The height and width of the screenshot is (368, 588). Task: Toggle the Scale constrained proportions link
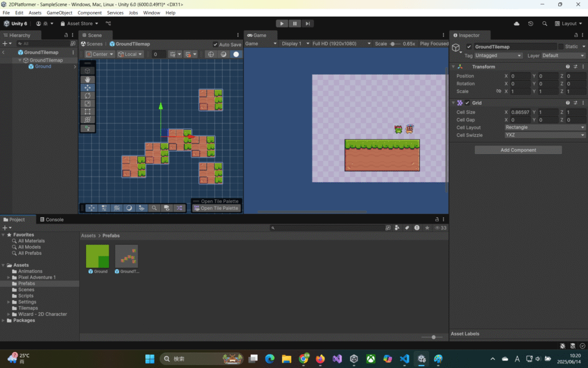498,91
